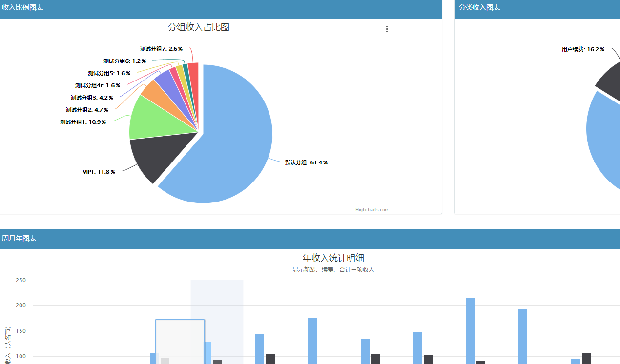Click the 测试分组4r: 1.6% label
This screenshot has width=620, height=364.
pos(98,85)
